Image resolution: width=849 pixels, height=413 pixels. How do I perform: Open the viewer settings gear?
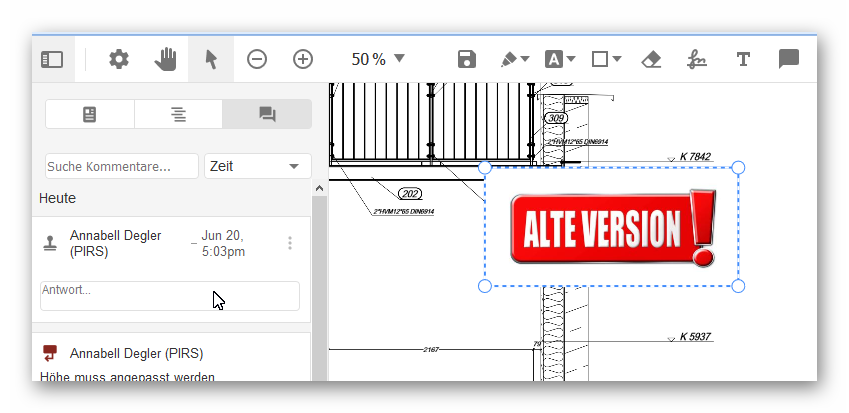tap(119, 60)
